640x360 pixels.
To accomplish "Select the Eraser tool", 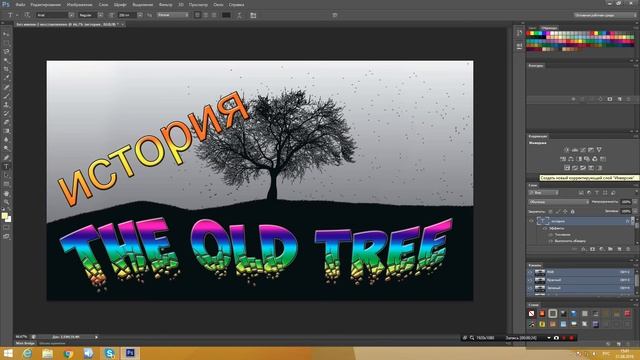I will coord(6,122).
